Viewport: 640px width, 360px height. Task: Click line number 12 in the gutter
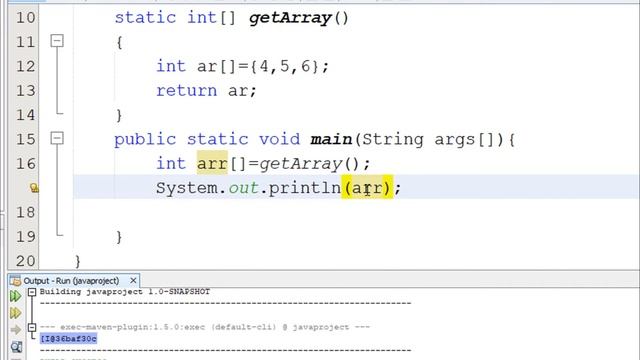(x=26, y=66)
